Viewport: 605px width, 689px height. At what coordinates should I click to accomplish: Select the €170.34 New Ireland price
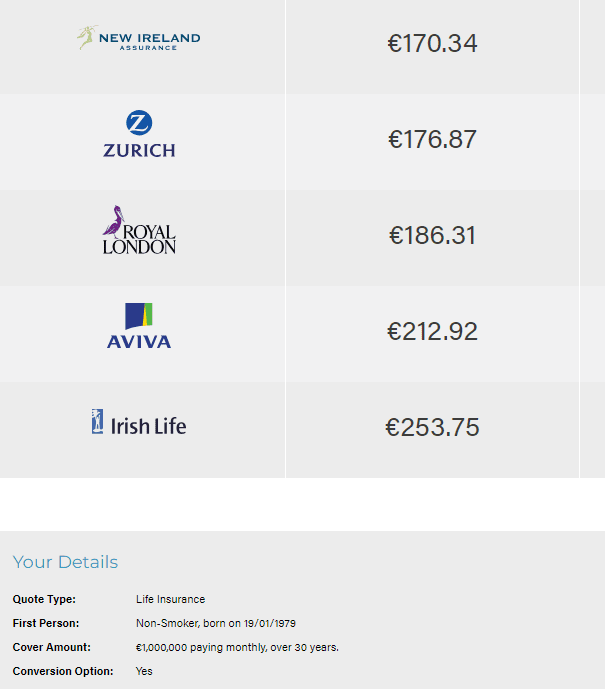point(432,44)
